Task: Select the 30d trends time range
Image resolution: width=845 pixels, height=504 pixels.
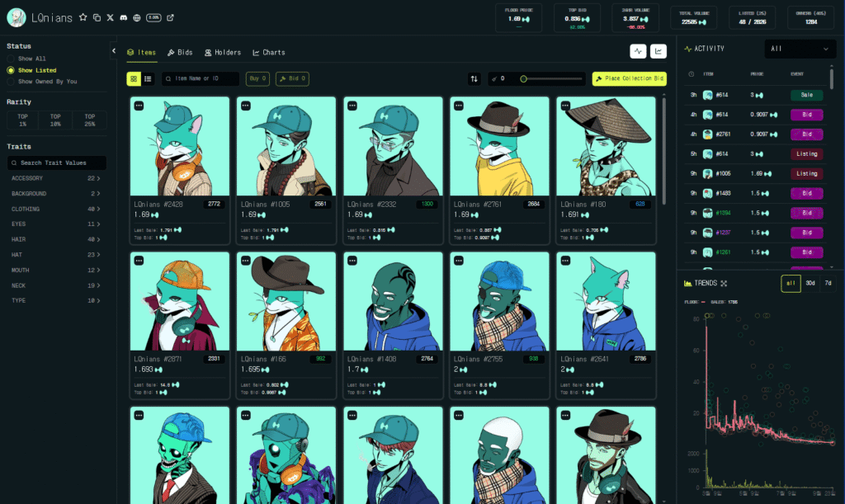Action: coord(810,283)
